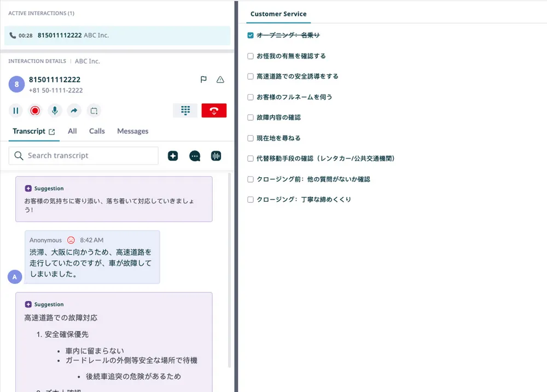Select the active ABC Inc. interaction
Viewport: 547px width, 392px height.
click(x=117, y=36)
